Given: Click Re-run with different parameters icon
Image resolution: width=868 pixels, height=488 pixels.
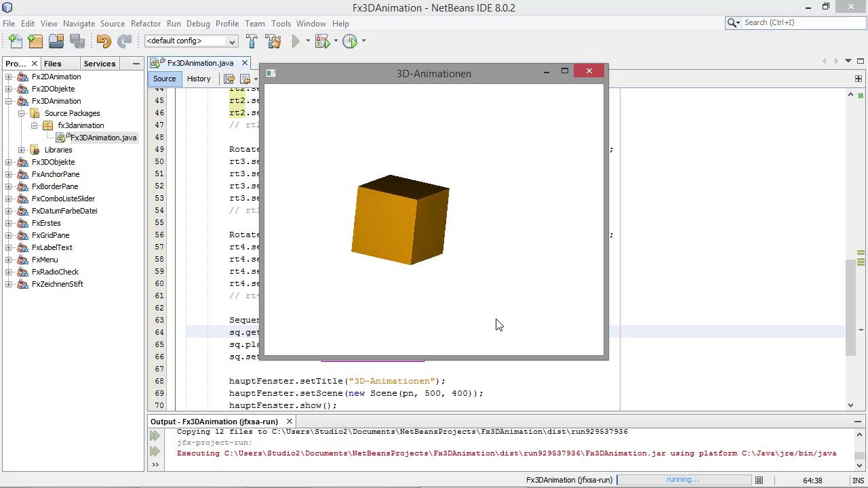Looking at the screenshot, I should point(155,451).
